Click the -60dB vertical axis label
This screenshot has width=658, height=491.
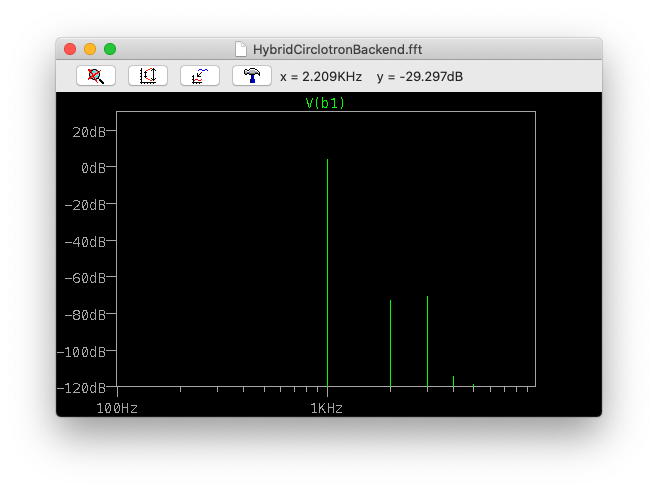coord(85,278)
